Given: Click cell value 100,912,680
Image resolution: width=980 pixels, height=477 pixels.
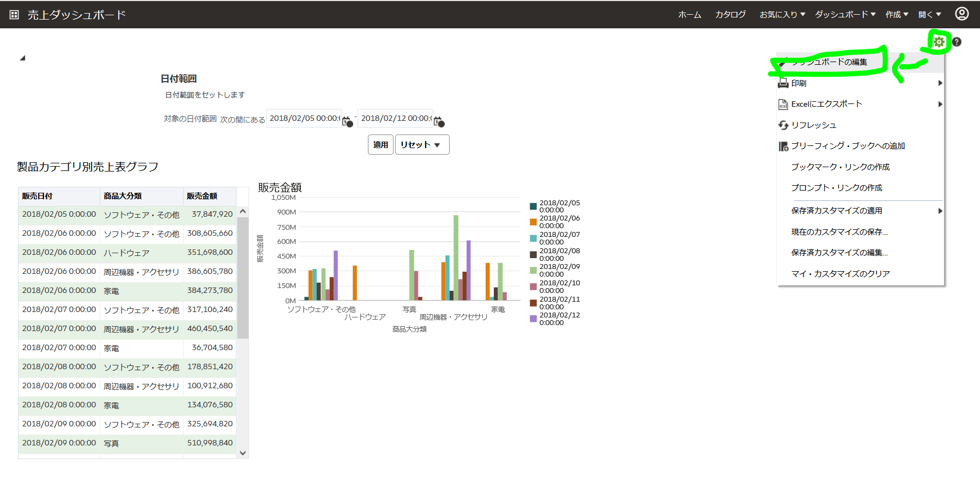Looking at the screenshot, I should (210, 386).
